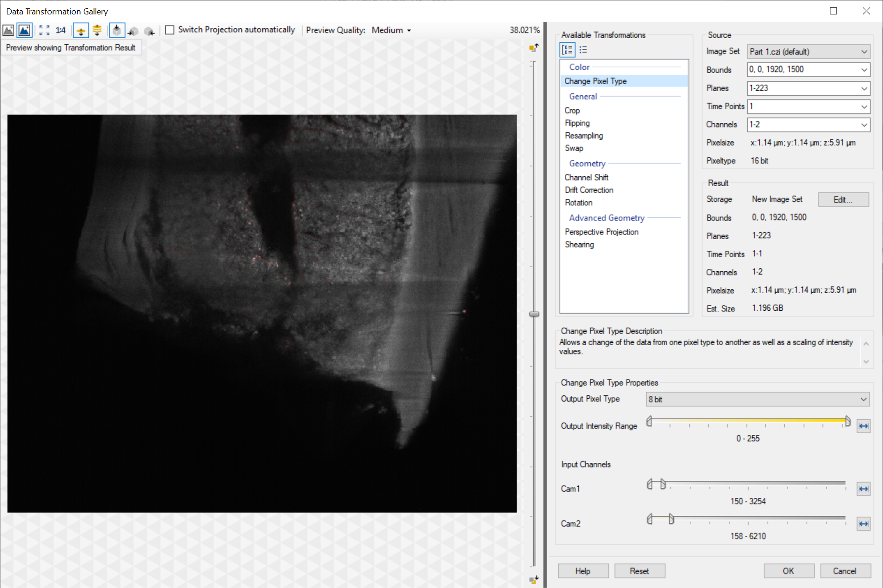
Task: Switch transformations to flat bulleted list view
Action: coord(583,50)
